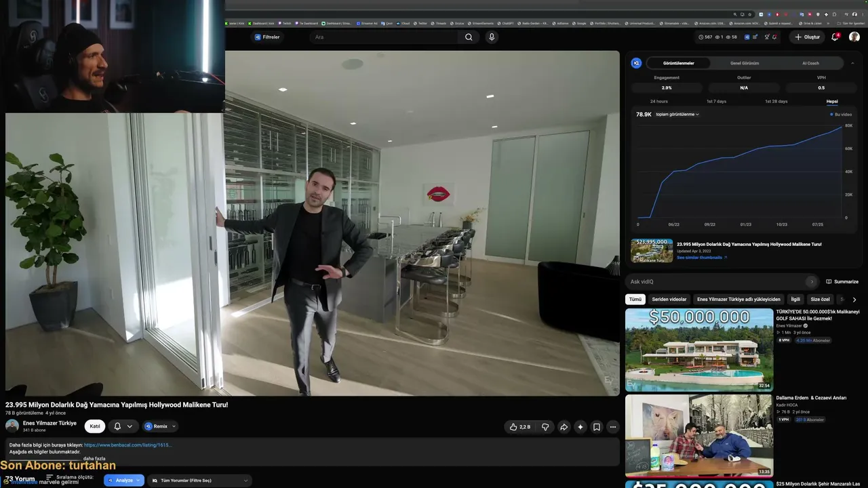This screenshot has width=868, height=488.
Task: Click the address bar zoom magnifier icon
Action: tap(735, 14)
